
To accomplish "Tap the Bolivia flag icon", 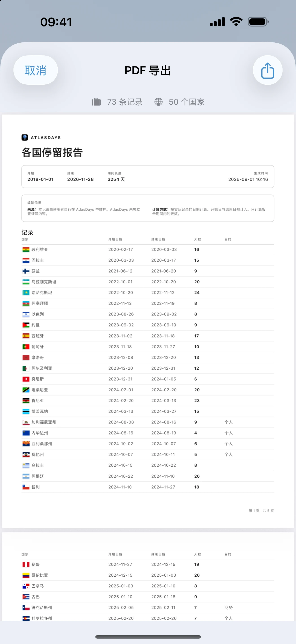I will click(x=26, y=249).
